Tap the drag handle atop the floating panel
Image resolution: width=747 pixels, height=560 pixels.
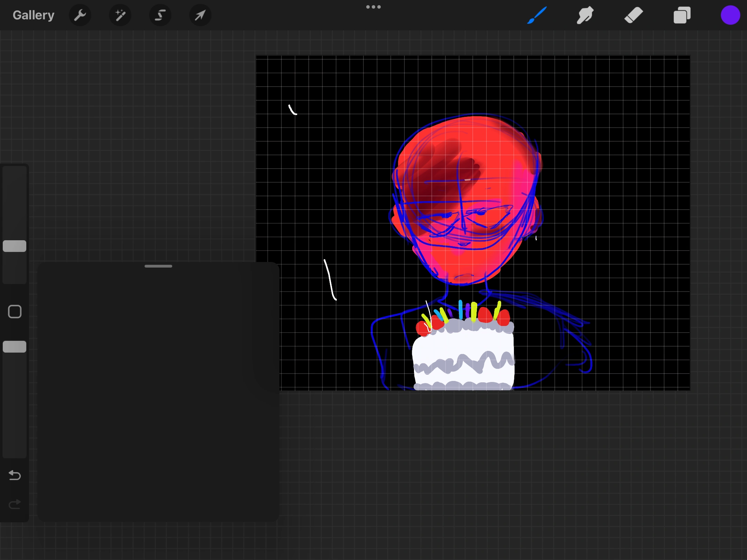tap(158, 266)
